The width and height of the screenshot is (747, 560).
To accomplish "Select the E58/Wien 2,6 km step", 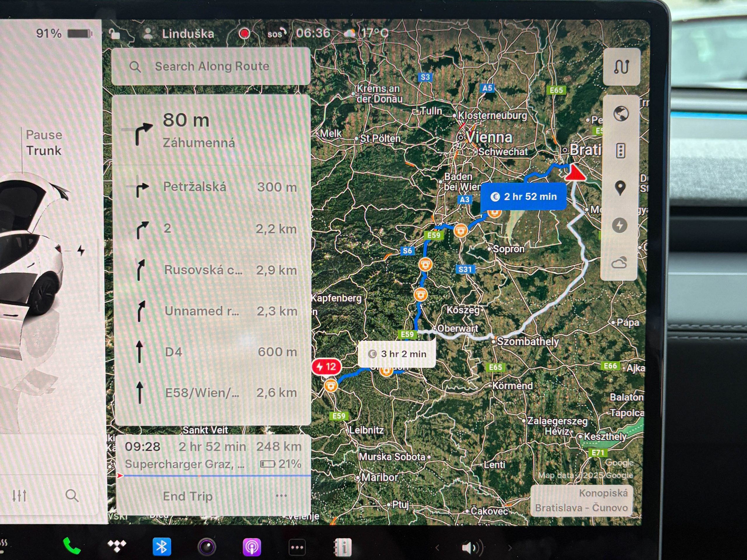I will (213, 393).
